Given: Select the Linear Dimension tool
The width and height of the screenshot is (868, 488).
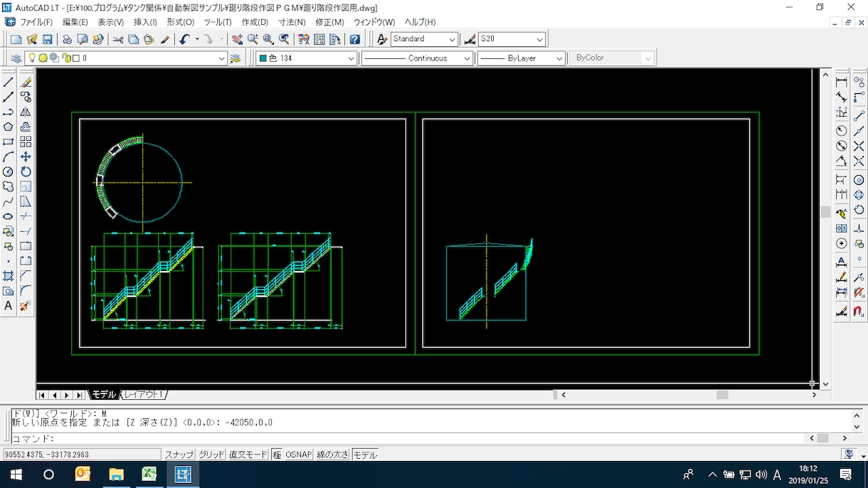Looking at the screenshot, I should tap(842, 82).
